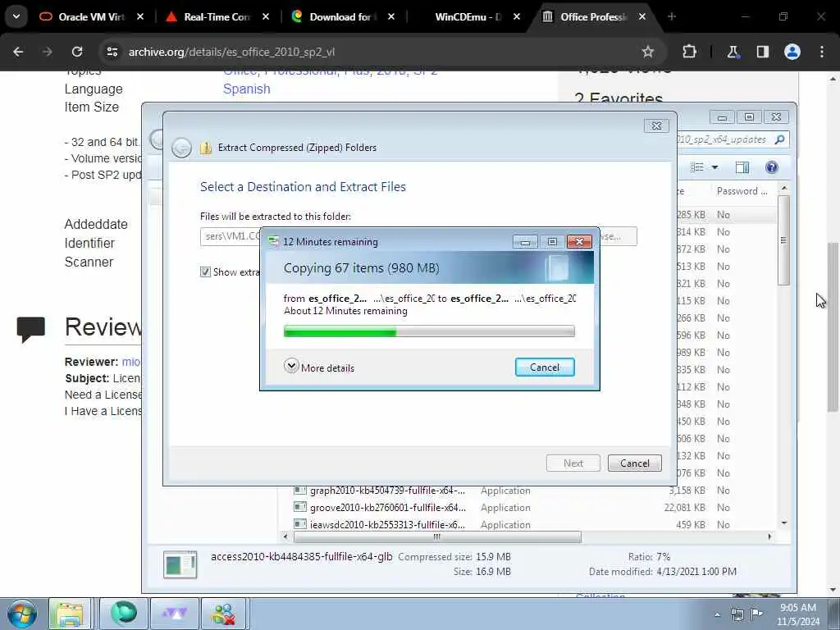
Task: Click groove2010 application file icon
Action: coord(300,507)
